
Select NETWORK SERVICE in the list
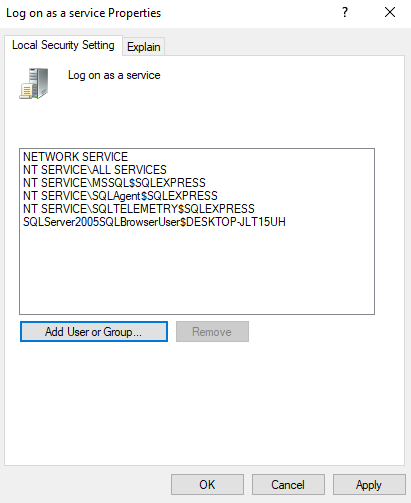pyautogui.click(x=75, y=157)
